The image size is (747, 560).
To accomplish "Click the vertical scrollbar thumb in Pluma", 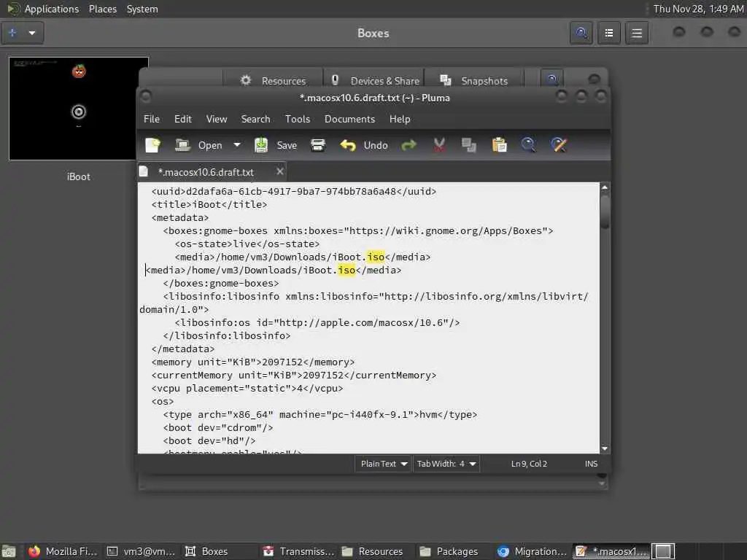I will 605,211.
